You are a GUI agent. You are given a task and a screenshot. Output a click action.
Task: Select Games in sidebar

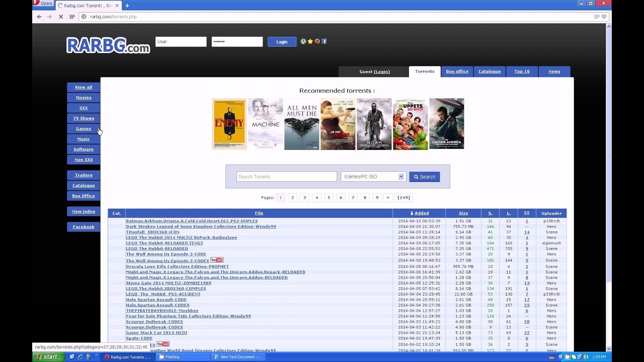tap(84, 129)
